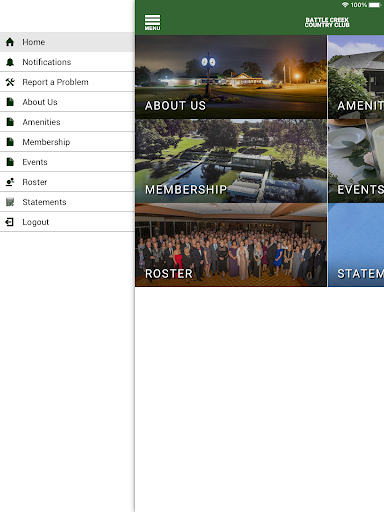384x512 pixels.
Task: Click the Roster person icon
Action: coord(10,182)
